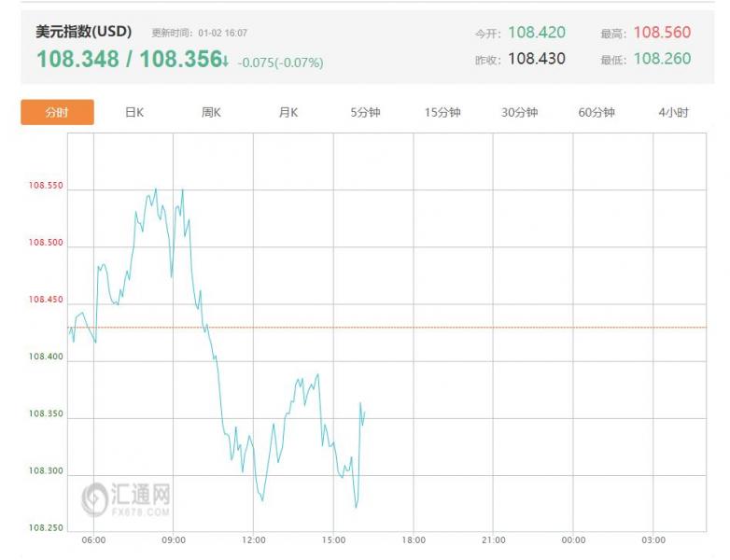This screenshot has height=560, width=730.
Task: Choose the 15分钟 interval tab
Action: click(x=442, y=113)
